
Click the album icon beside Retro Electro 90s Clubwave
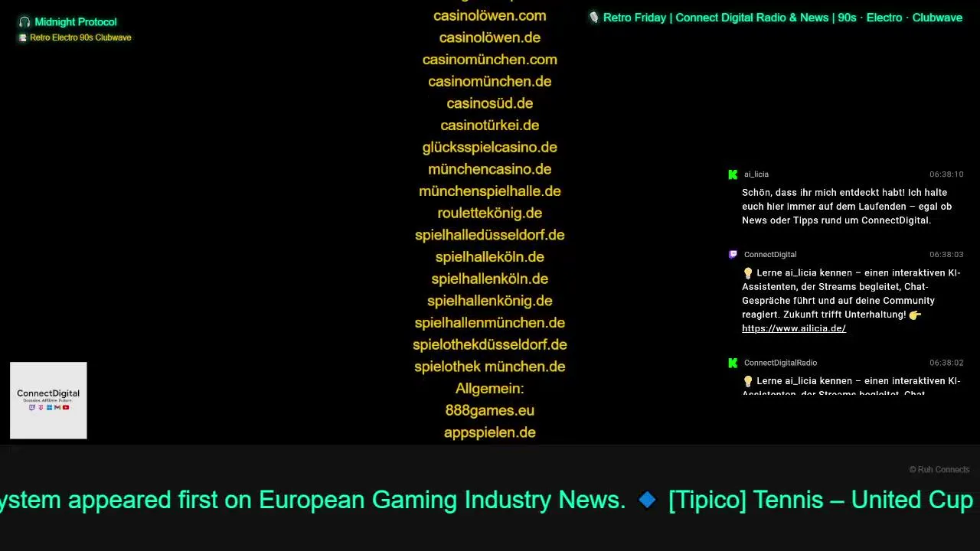pos(23,37)
